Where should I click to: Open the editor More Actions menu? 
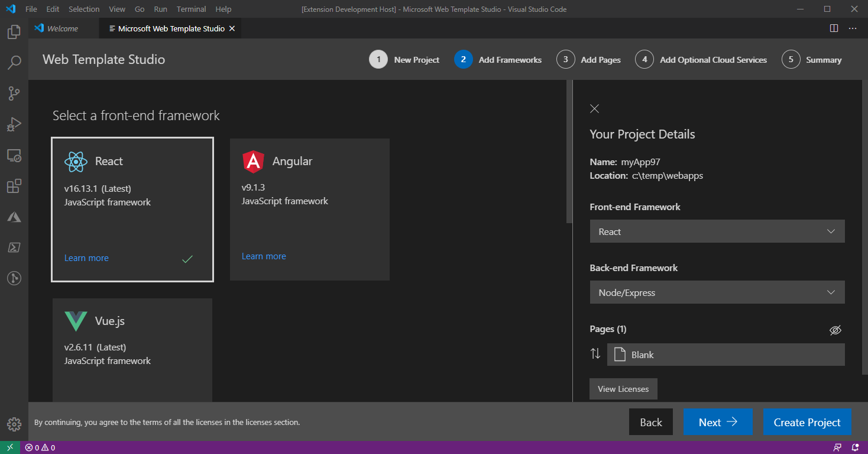point(853,28)
